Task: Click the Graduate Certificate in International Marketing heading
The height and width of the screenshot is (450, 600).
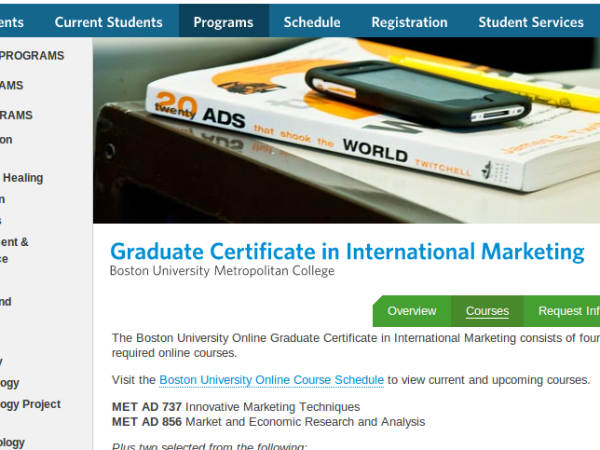Action: (347, 252)
